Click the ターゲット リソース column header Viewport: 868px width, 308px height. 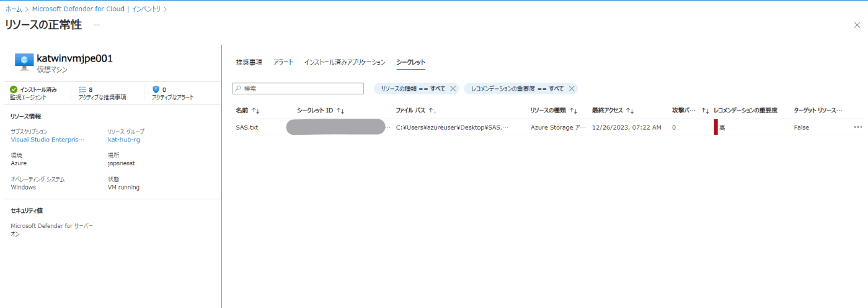click(818, 111)
